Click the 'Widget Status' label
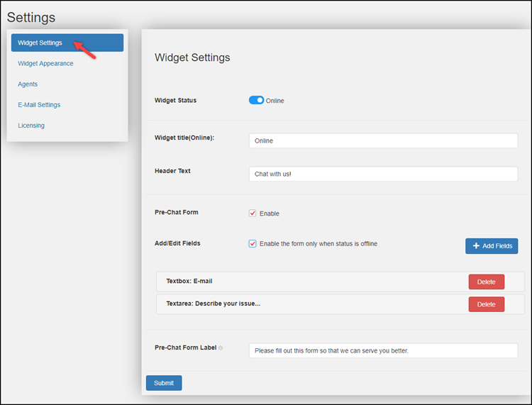This screenshot has width=532, height=405. (x=175, y=101)
